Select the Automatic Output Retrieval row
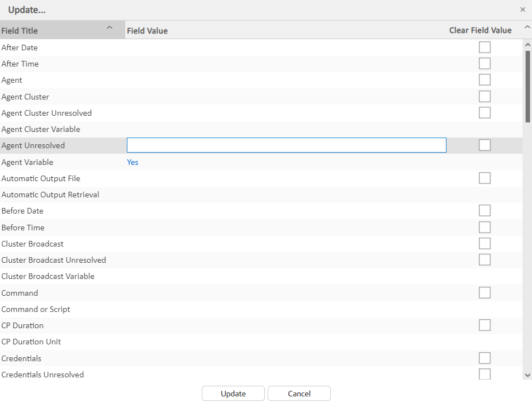The width and height of the screenshot is (532, 407). click(x=50, y=195)
